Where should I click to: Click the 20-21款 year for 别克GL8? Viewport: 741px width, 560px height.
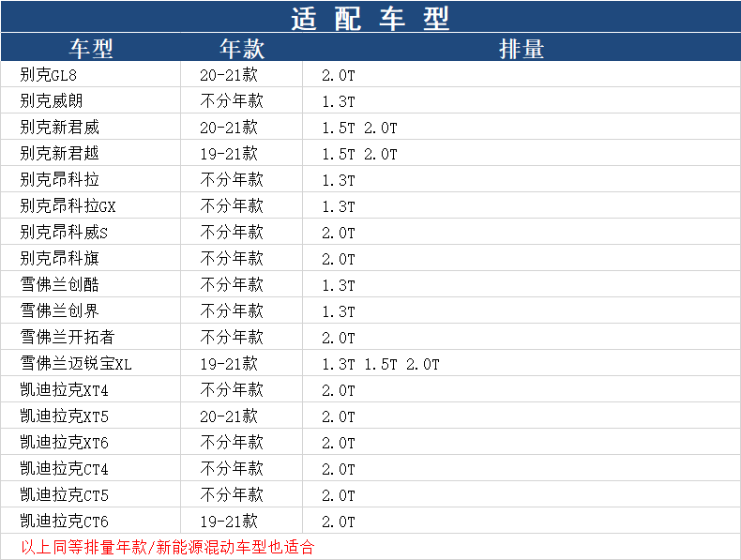229,75
